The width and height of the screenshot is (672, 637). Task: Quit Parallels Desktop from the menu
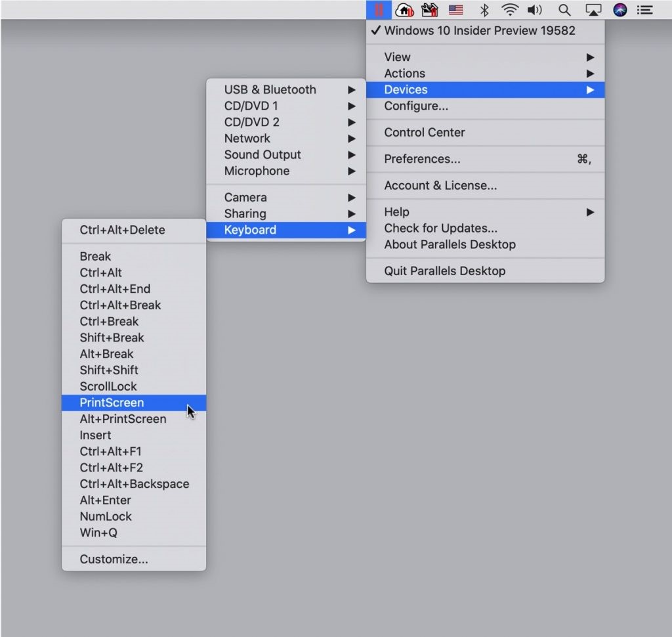click(445, 271)
